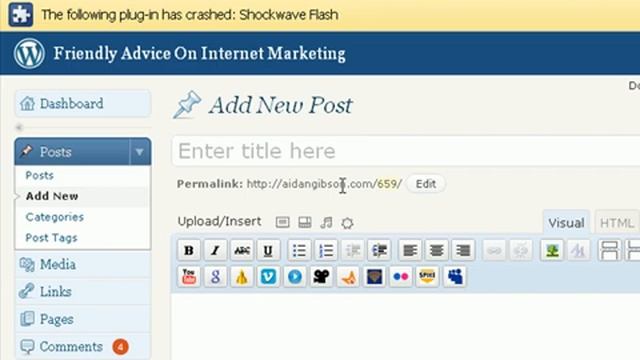Open the Dashboard menu
Image resolution: width=640 pixels, height=360 pixels.
pos(83,104)
